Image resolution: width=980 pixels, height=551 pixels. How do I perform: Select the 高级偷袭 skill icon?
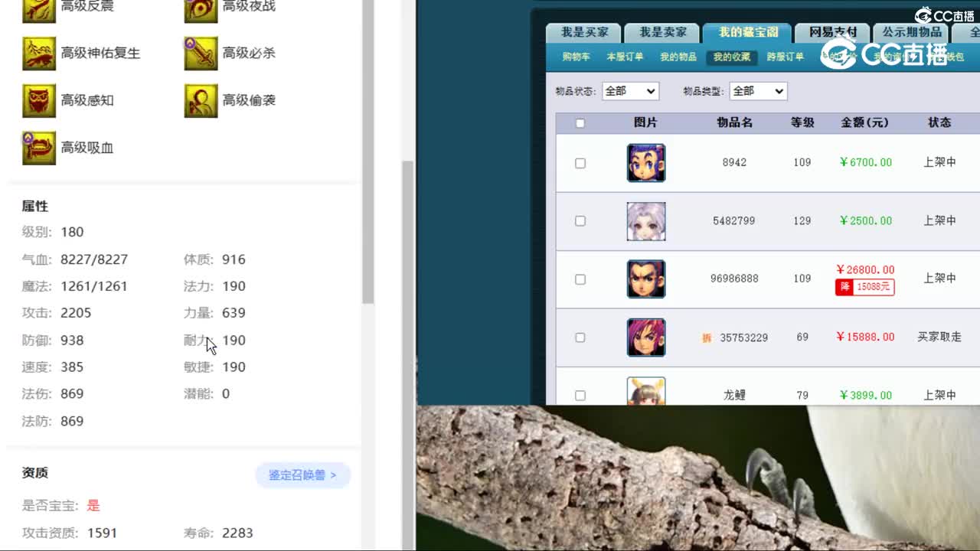(201, 101)
